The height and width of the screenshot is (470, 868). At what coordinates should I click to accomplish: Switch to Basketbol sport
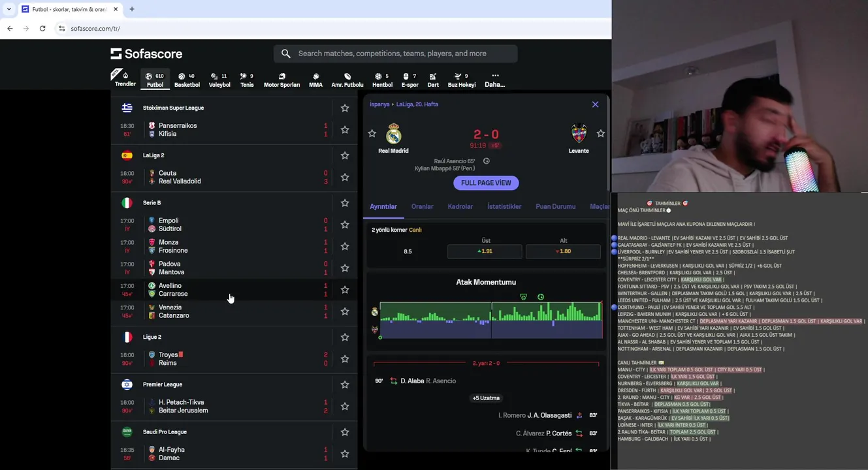187,80
